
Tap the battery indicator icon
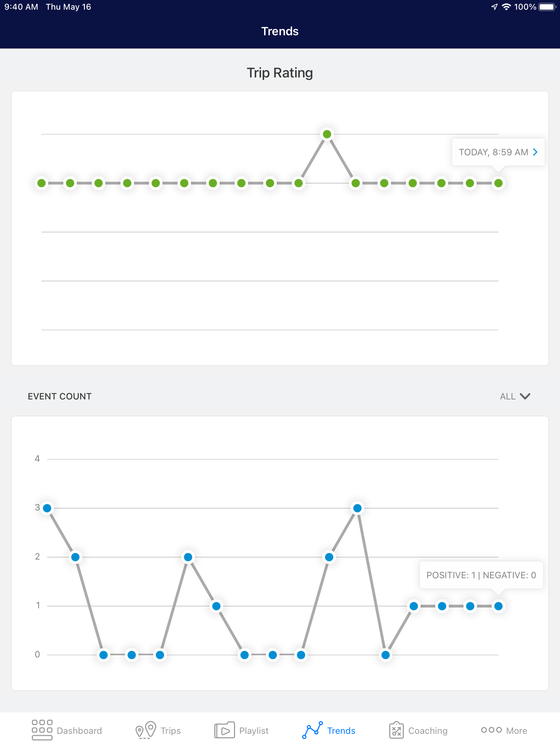pos(547,7)
